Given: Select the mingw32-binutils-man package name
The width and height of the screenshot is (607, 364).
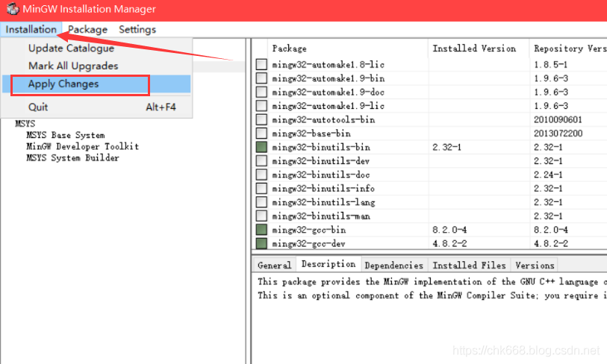Looking at the screenshot, I should point(321,216).
